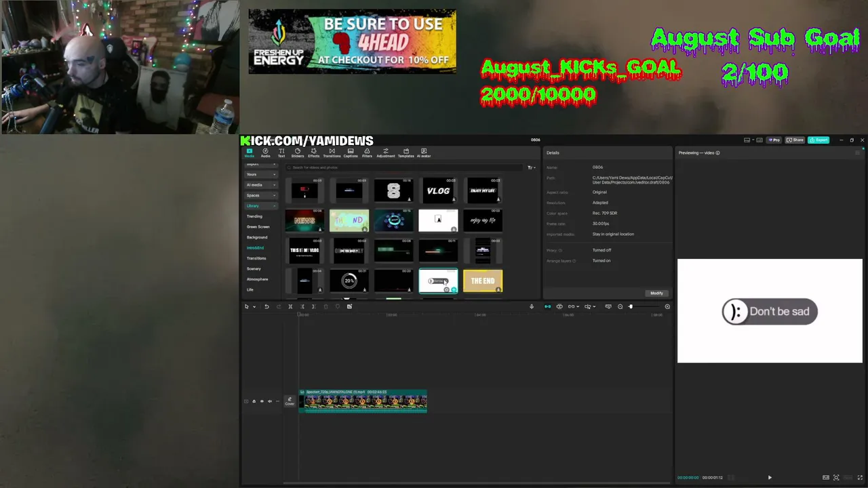Screen dimensions: 868x488
Task: Expand the AI media section
Action: click(260, 185)
